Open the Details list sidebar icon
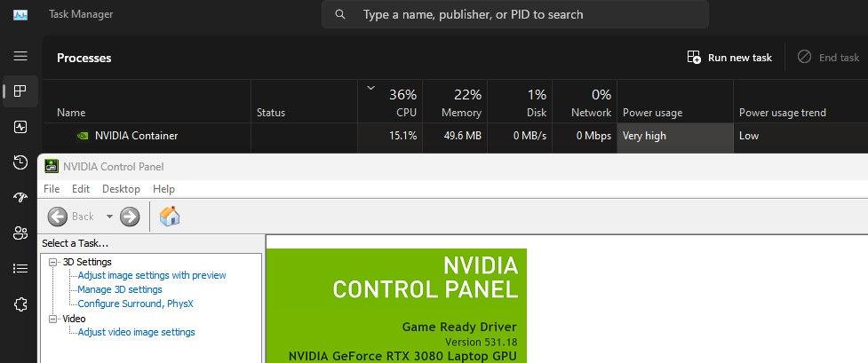This screenshot has width=868, height=363. pyautogui.click(x=20, y=268)
